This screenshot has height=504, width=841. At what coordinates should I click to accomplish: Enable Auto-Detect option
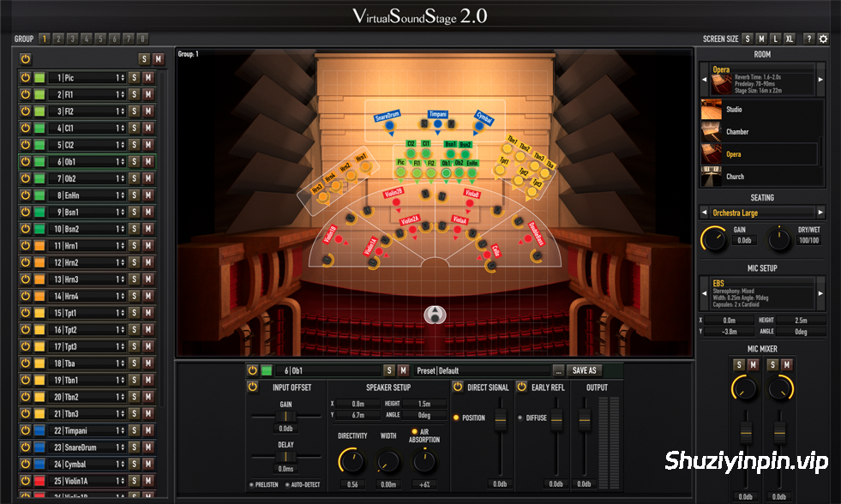(x=287, y=484)
